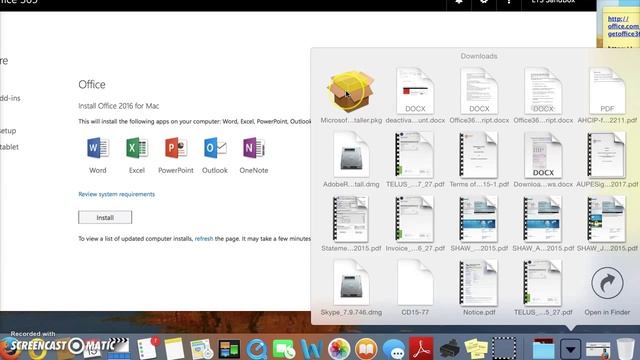640x360 pixels.
Task: Open the printer icon in the Dock
Action: pyautogui.click(x=449, y=349)
